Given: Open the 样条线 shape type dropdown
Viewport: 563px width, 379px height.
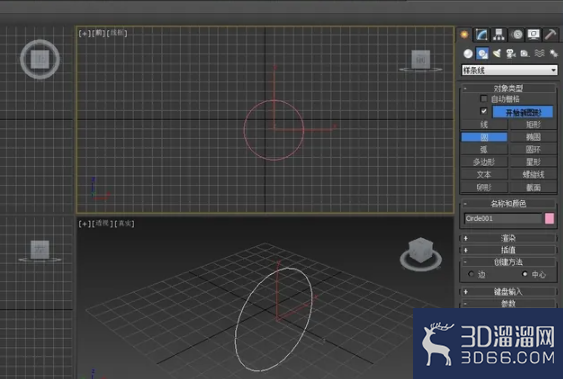Looking at the screenshot, I should point(509,70).
